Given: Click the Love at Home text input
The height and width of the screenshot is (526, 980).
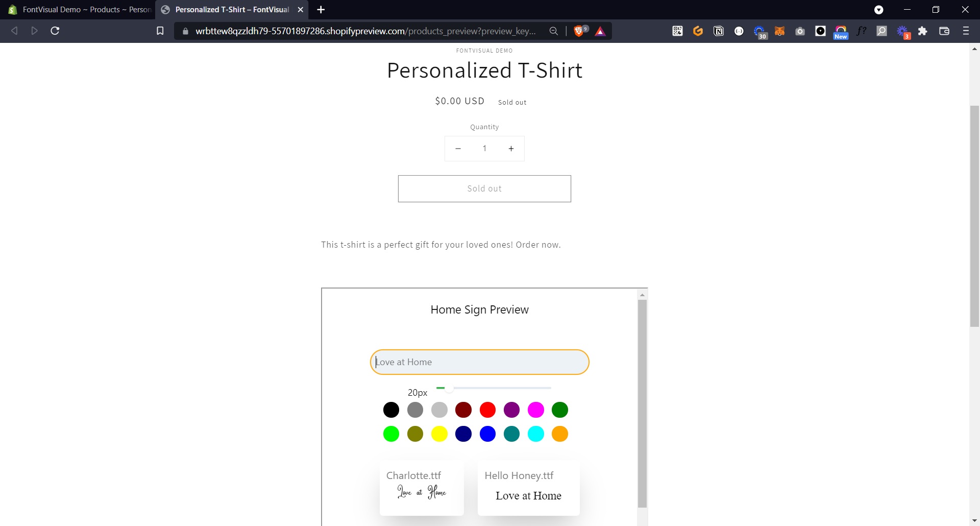Looking at the screenshot, I should [x=480, y=362].
